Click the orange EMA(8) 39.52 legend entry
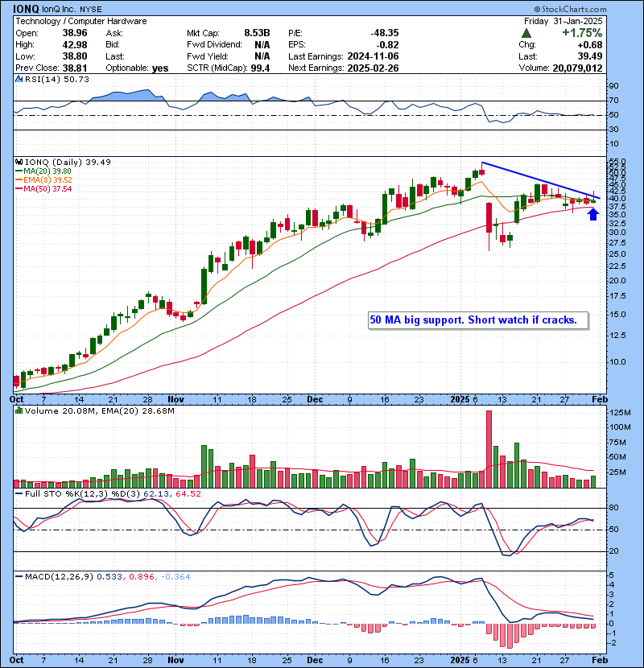644x668 pixels. tap(44, 180)
